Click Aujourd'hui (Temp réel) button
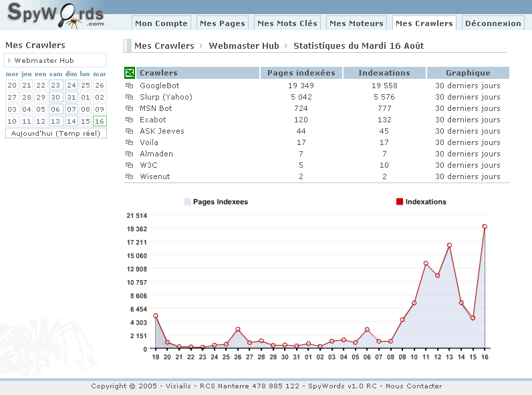This screenshot has height=395, width=532. (56, 133)
